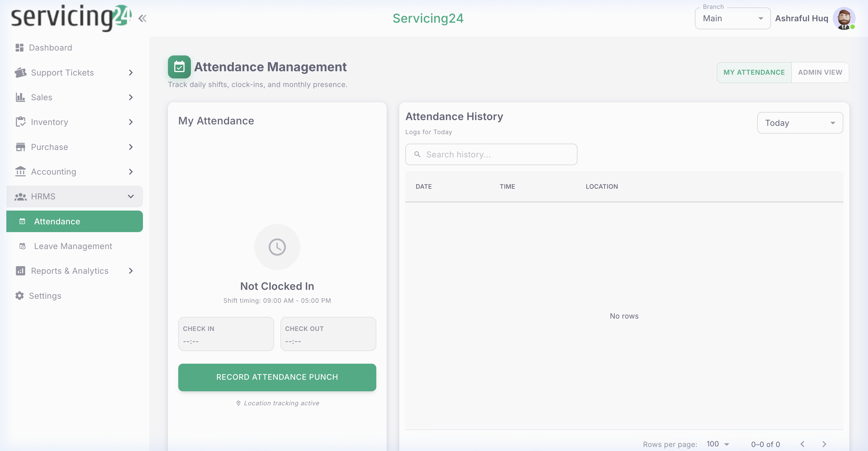Select Attendance in the HRMS submenu
The image size is (868, 451).
74,221
